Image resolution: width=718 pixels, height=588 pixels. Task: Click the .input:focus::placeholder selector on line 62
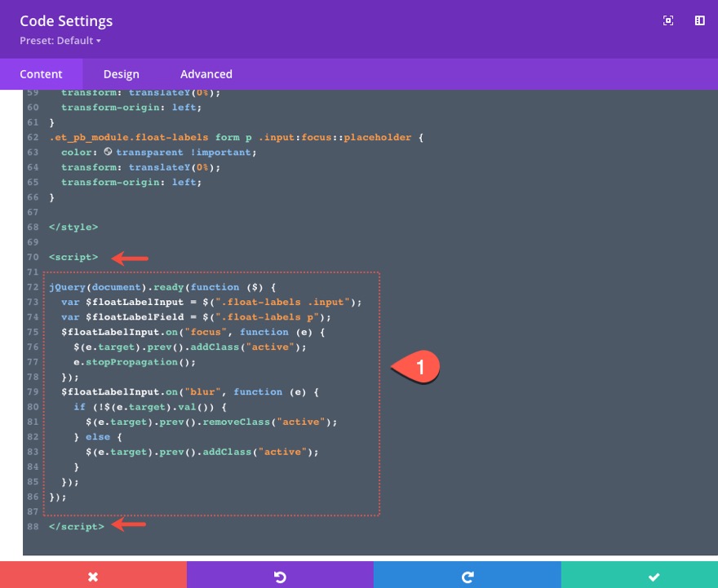[x=335, y=137]
